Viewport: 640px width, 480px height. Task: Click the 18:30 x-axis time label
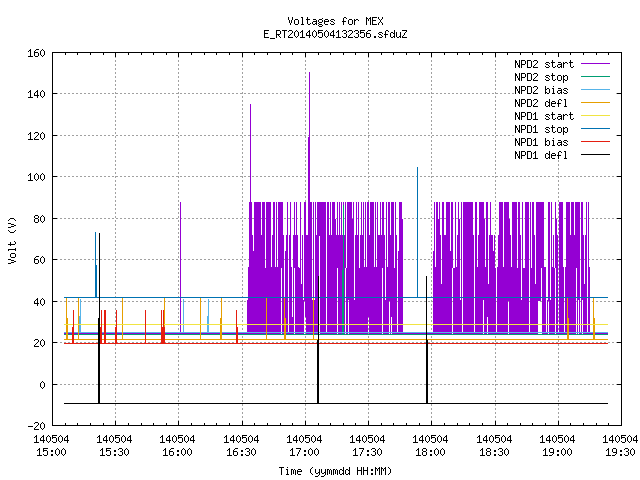(494, 452)
